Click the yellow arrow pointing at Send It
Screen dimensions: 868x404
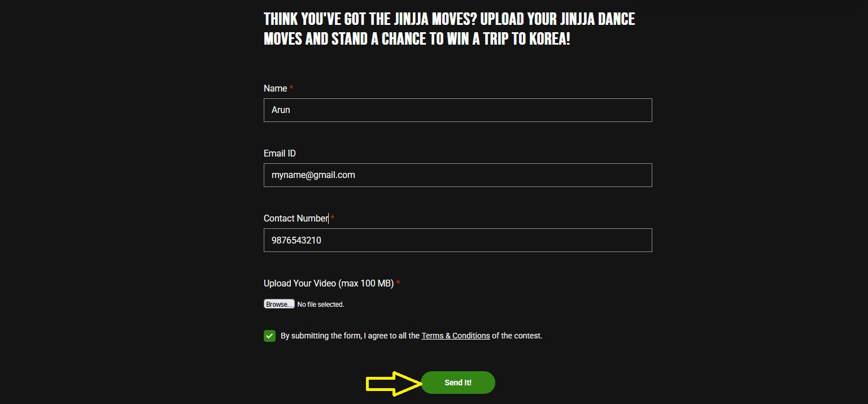pyautogui.click(x=394, y=384)
